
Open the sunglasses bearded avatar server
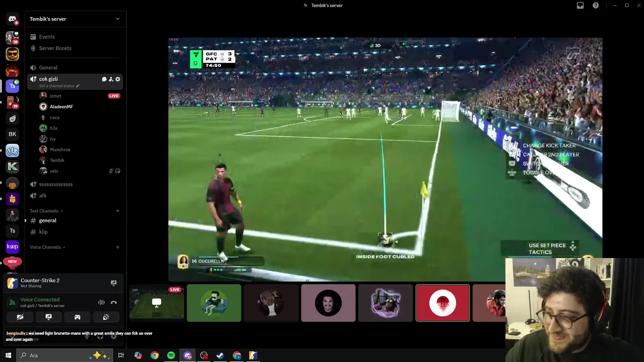[x=12, y=53]
